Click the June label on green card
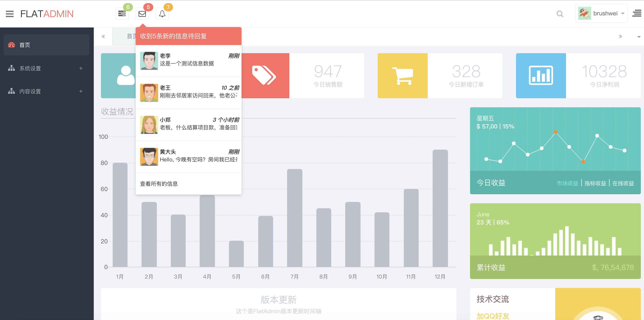Screen dimensions: 644x320 pos(483,214)
